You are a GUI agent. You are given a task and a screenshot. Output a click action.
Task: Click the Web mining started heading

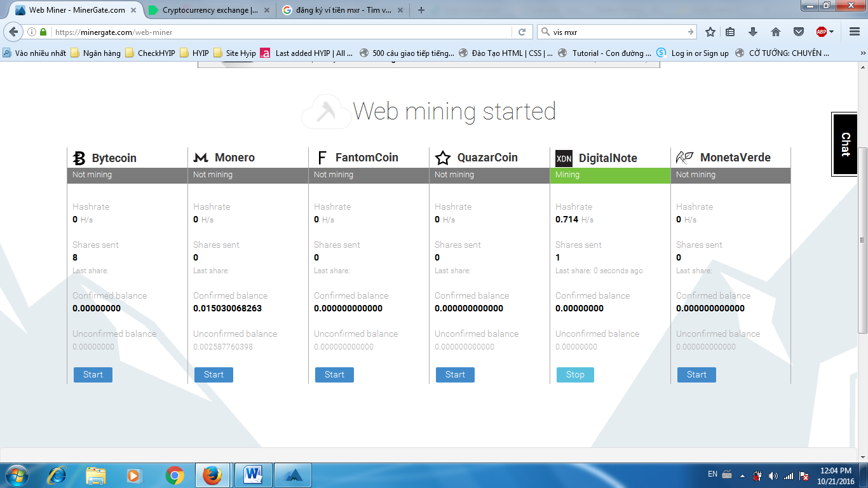point(454,111)
